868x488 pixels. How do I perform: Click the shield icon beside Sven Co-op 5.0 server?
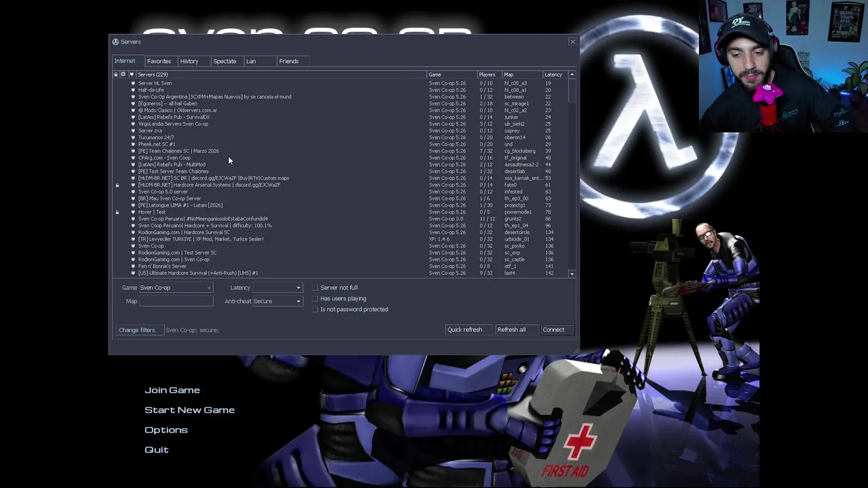coord(133,192)
